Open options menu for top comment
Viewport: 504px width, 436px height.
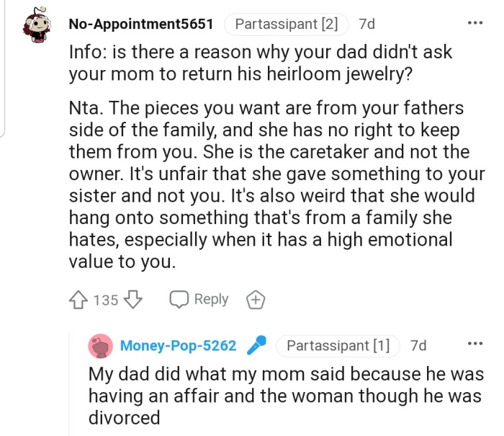[475, 22]
